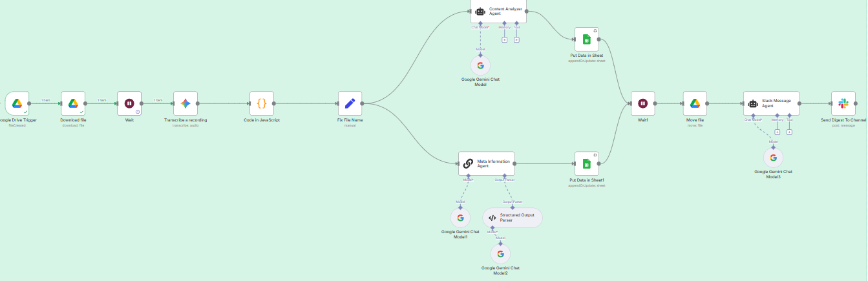This screenshot has height=281, width=868.
Task: Add Tool to Slack Message Agent
Action: pyautogui.click(x=789, y=132)
